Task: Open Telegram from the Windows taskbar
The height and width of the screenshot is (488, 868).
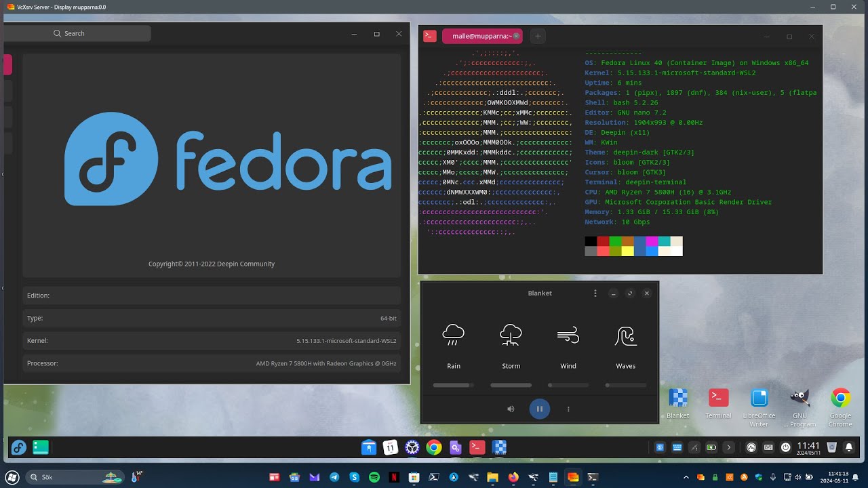Action: (334, 477)
